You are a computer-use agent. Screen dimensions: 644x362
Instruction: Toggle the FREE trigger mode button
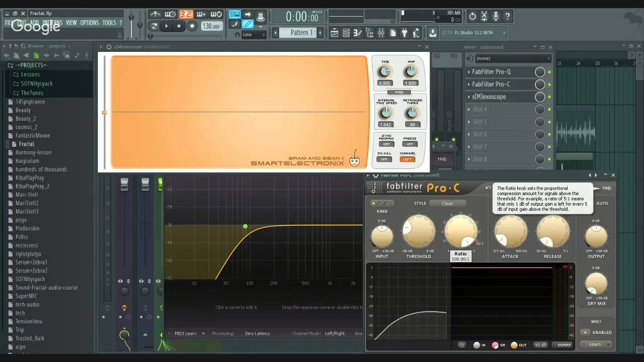(399, 93)
